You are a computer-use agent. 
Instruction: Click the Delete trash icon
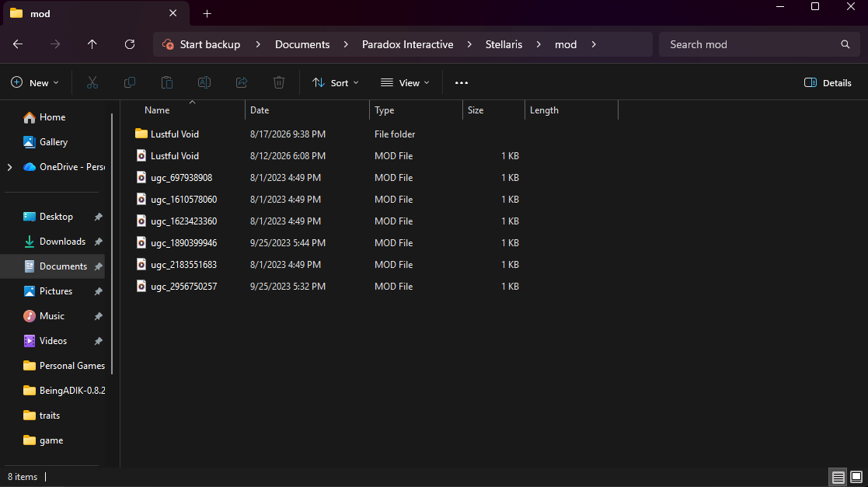pyautogui.click(x=279, y=82)
